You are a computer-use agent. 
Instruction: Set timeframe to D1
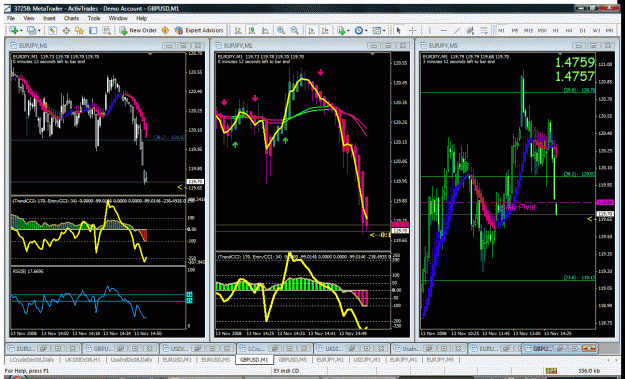point(582,30)
